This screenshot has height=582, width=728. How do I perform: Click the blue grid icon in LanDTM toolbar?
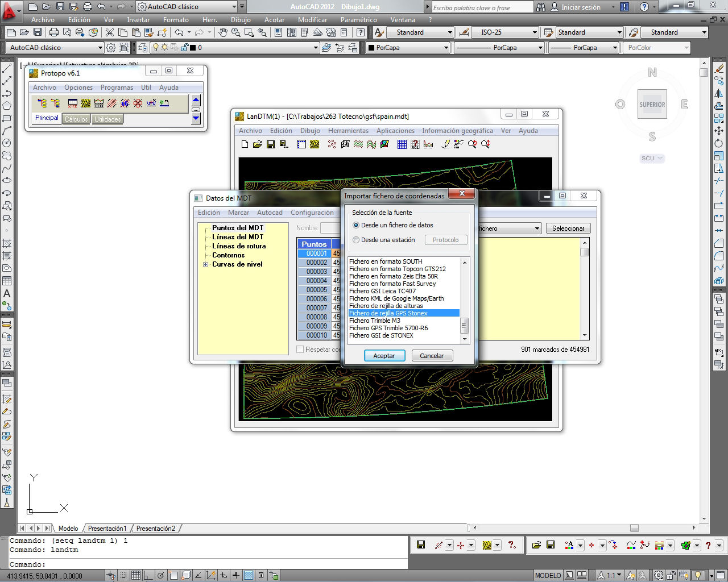tap(402, 144)
